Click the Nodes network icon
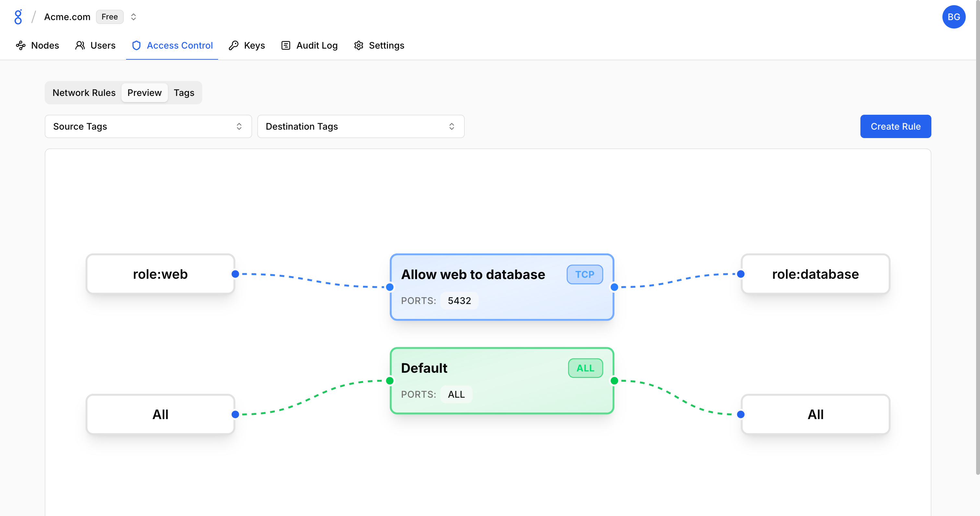The width and height of the screenshot is (980, 516). pos(20,46)
